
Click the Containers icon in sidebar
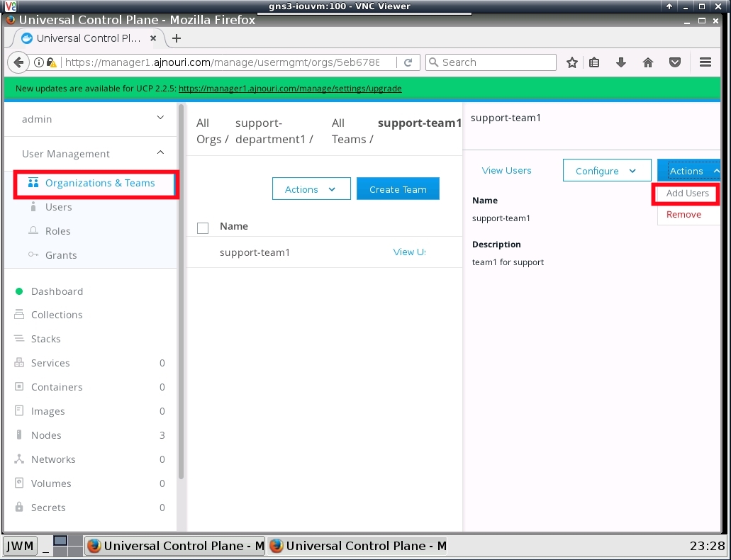pos(19,386)
